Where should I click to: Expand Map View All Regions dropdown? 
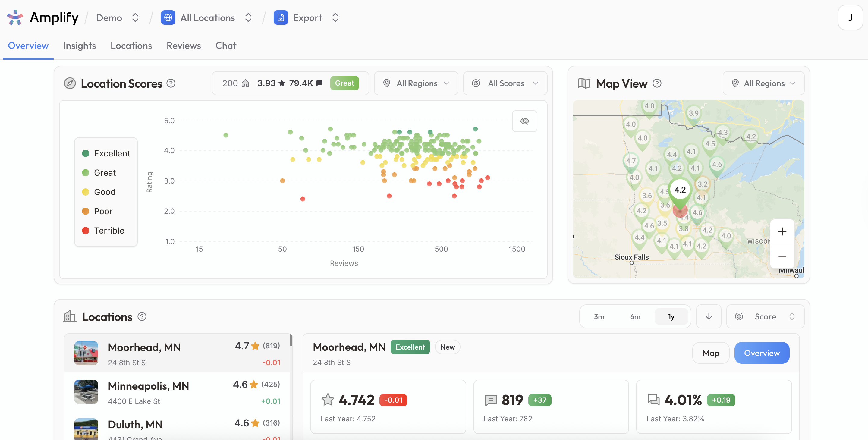coord(763,83)
